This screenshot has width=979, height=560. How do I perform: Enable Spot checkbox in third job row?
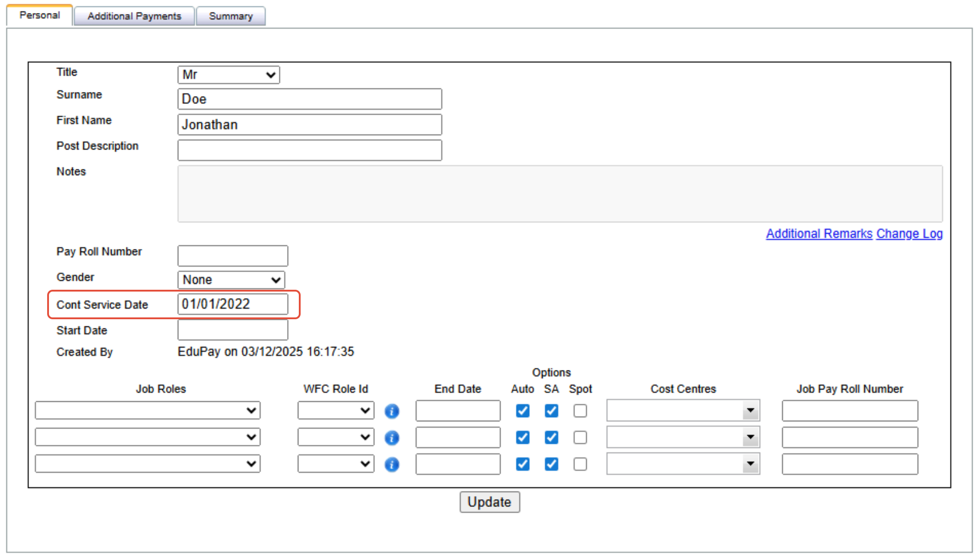tap(580, 464)
